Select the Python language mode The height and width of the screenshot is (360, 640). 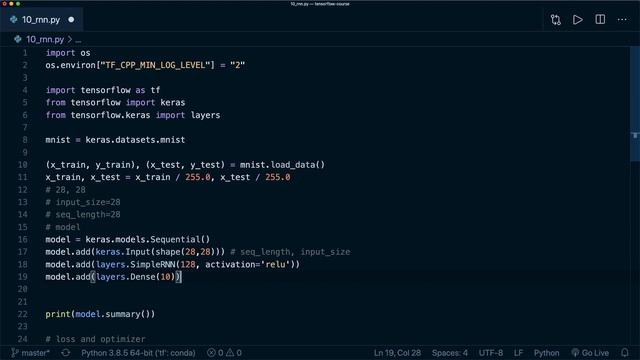[547, 353]
